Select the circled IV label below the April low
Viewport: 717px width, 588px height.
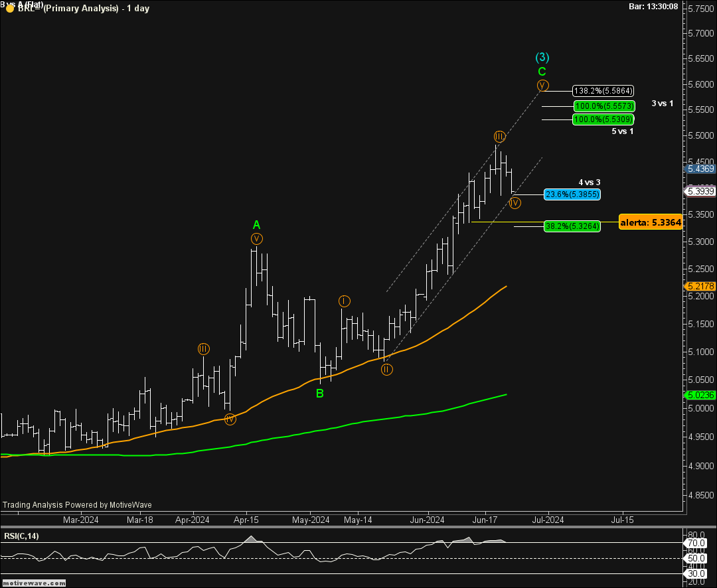pos(230,419)
